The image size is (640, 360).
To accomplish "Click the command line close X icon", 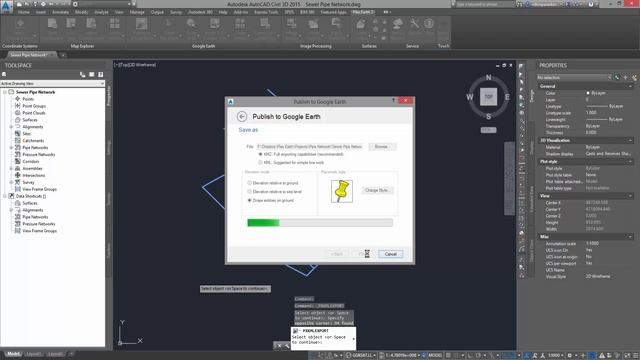I will tap(279, 346).
